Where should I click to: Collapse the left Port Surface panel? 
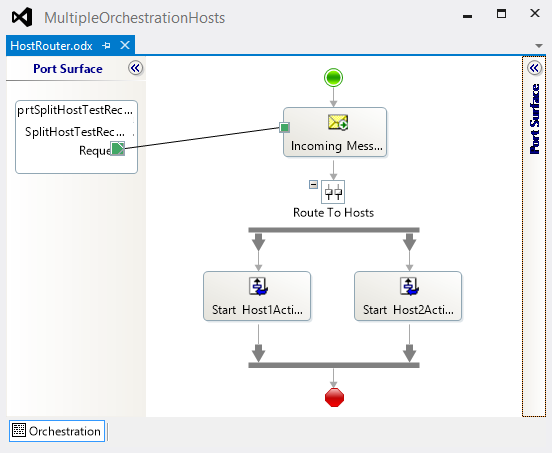136,68
